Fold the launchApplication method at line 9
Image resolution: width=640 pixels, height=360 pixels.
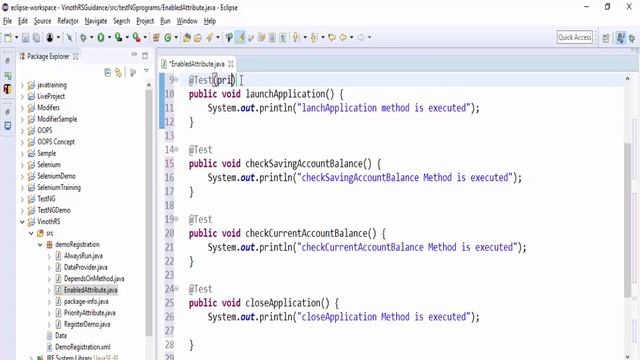177,80
